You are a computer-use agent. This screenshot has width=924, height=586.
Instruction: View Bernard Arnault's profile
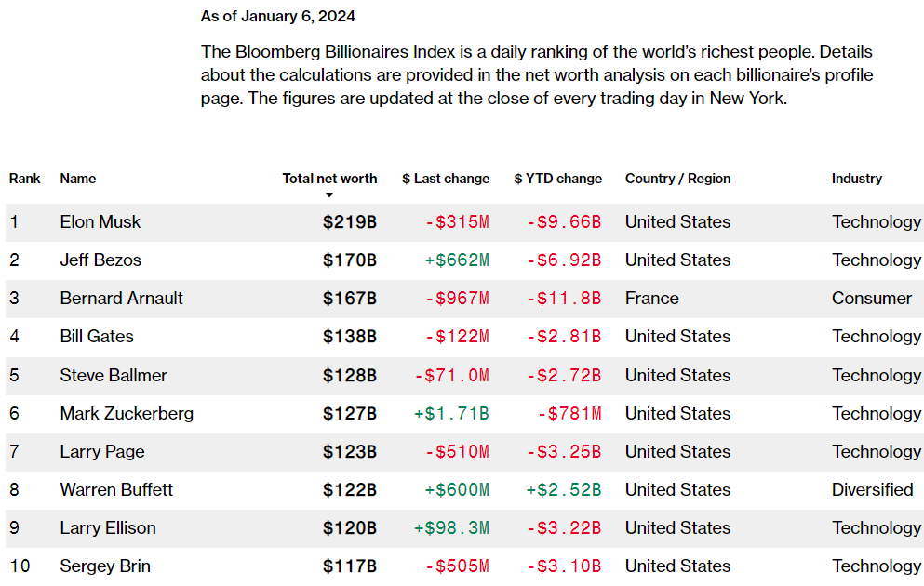click(121, 299)
